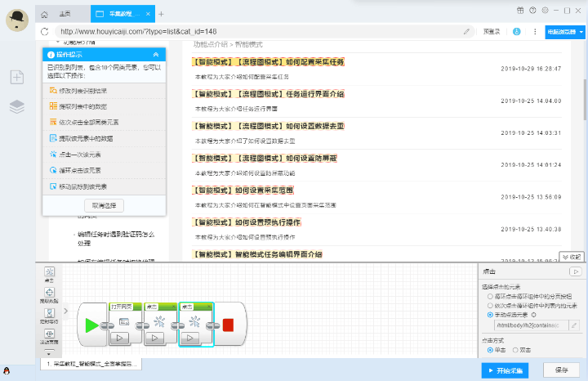Image resolution: width=588 pixels, height=381 pixels.
Task: Click the edit pencil beside the XPath field
Action: (574, 325)
